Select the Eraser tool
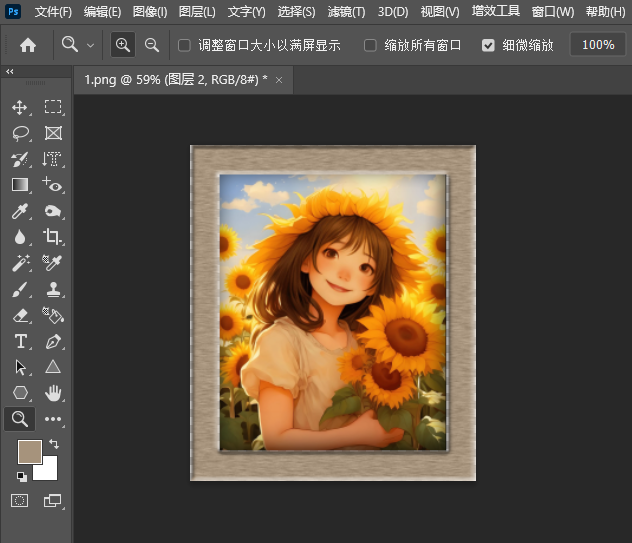Screen dimensions: 632x543 20,315
